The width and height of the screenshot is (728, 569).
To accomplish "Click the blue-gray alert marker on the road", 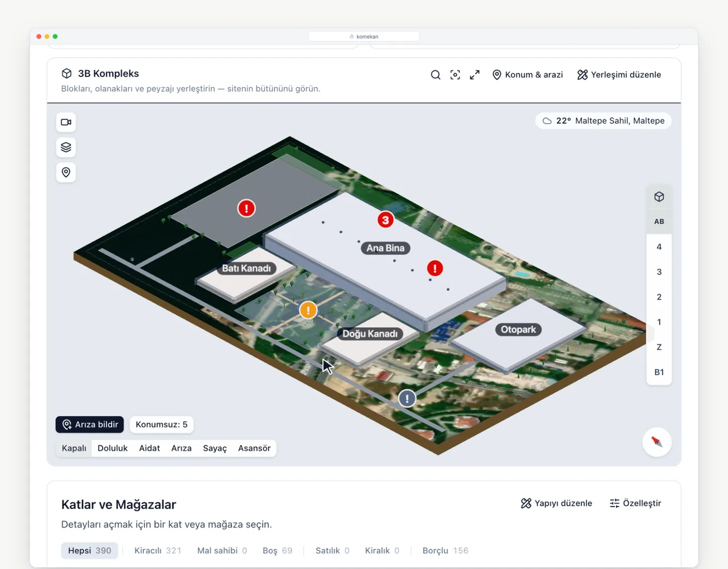I will coord(407,398).
